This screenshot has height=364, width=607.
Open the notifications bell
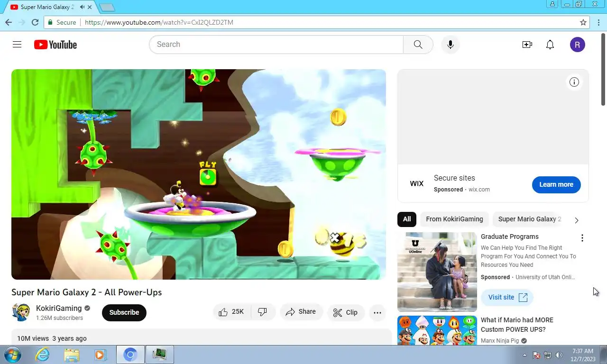[550, 45]
